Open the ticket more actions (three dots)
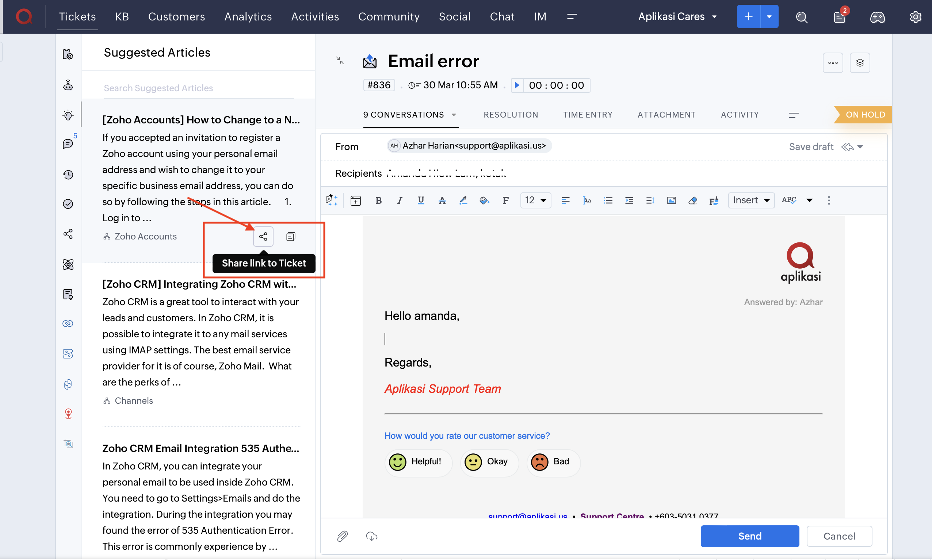 click(x=832, y=63)
